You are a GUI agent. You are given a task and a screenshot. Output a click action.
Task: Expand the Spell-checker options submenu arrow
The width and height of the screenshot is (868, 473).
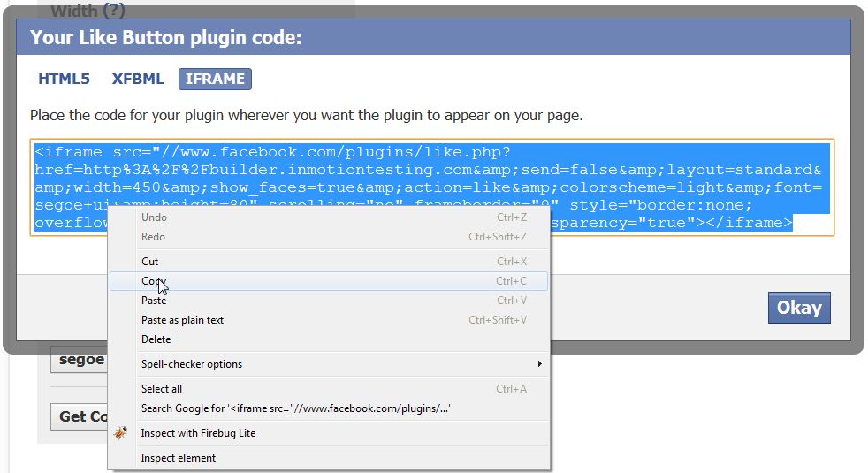pos(539,364)
